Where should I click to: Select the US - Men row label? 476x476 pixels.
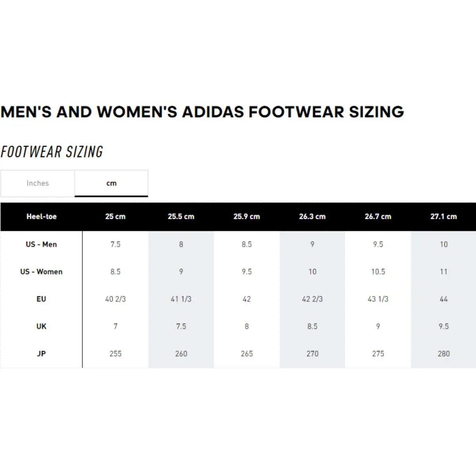41,244
